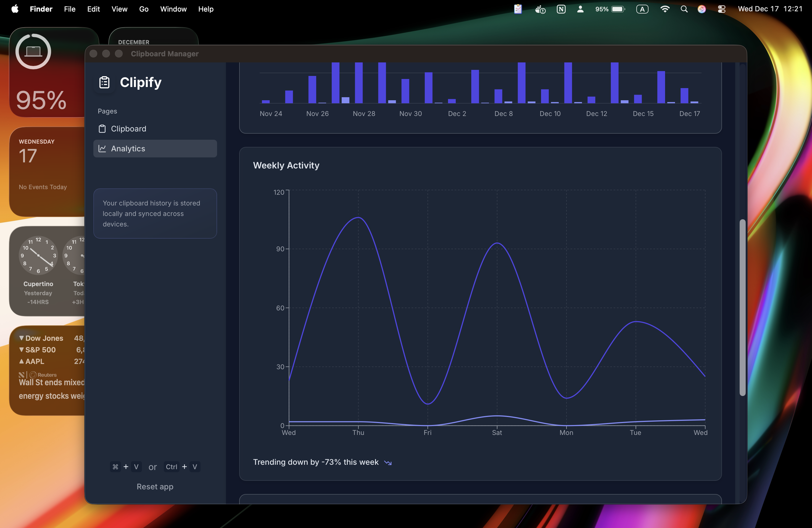Open the File menu
The image size is (812, 528).
tap(70, 9)
